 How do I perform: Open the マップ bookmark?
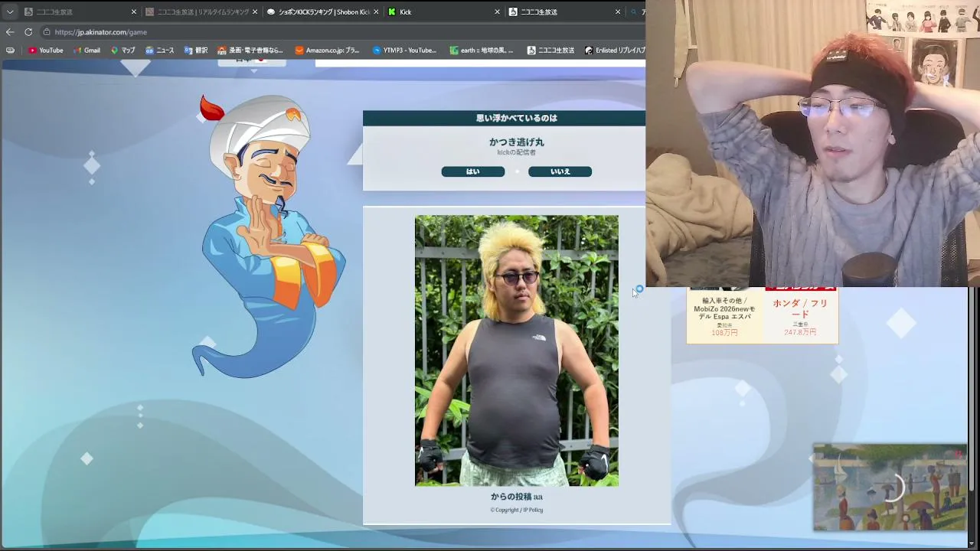pos(123,51)
